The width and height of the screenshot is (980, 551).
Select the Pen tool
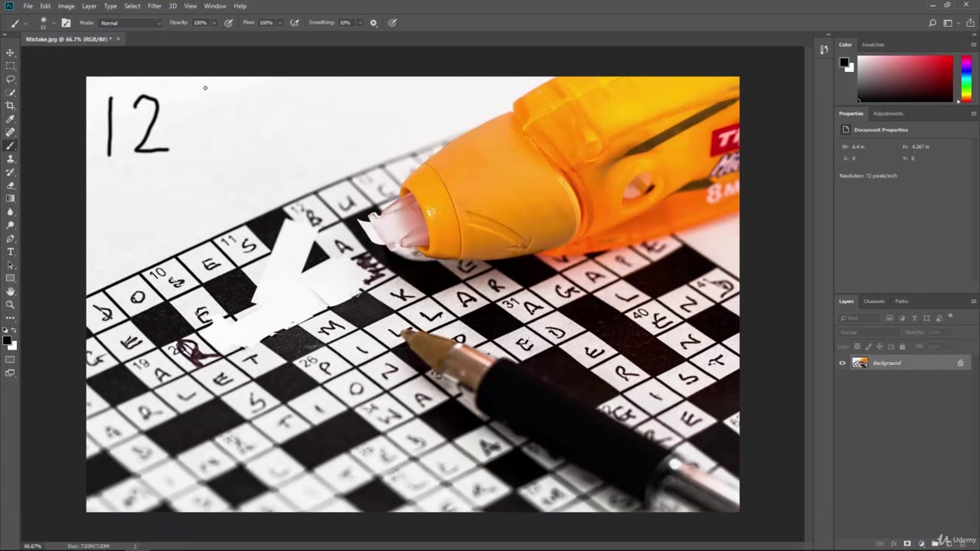point(11,238)
